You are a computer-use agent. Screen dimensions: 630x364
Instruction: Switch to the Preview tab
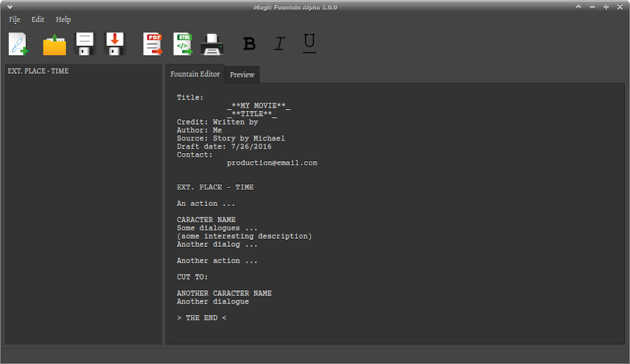coord(242,75)
